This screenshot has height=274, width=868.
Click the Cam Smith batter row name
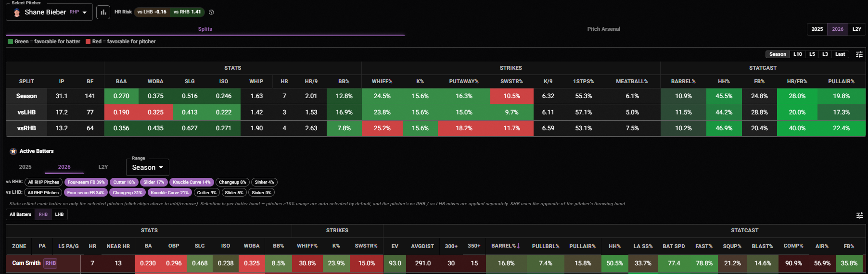pos(26,263)
